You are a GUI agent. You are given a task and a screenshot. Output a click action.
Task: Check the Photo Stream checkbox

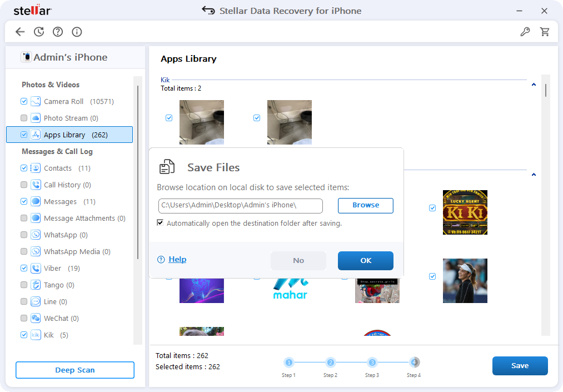pyautogui.click(x=24, y=118)
